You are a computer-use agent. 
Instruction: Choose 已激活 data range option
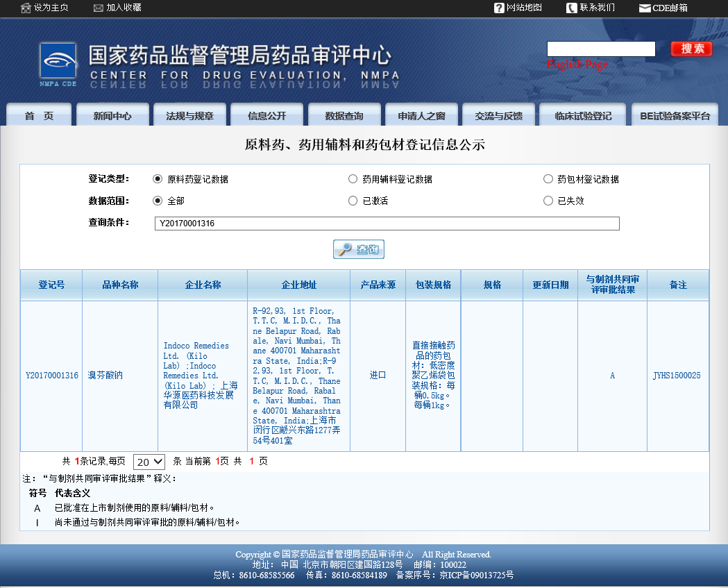click(x=353, y=201)
